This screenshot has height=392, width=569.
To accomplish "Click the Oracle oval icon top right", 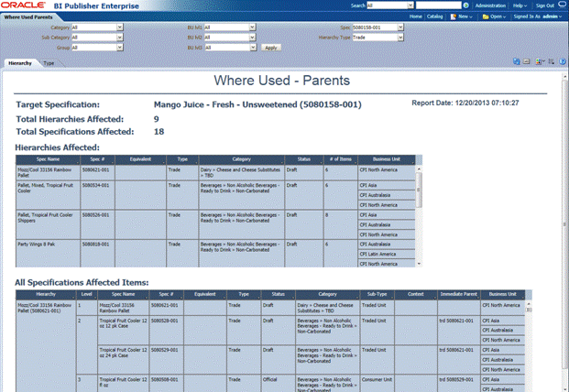I will pos(563,4).
